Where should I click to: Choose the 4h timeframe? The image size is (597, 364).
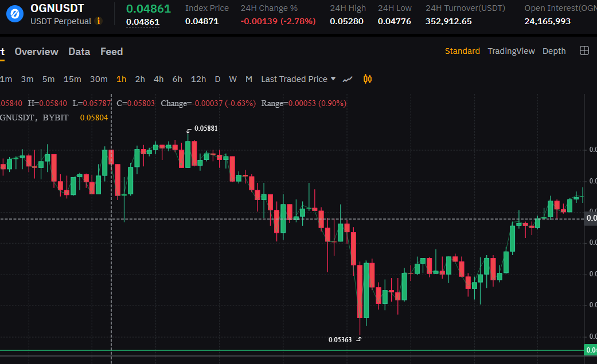click(158, 79)
